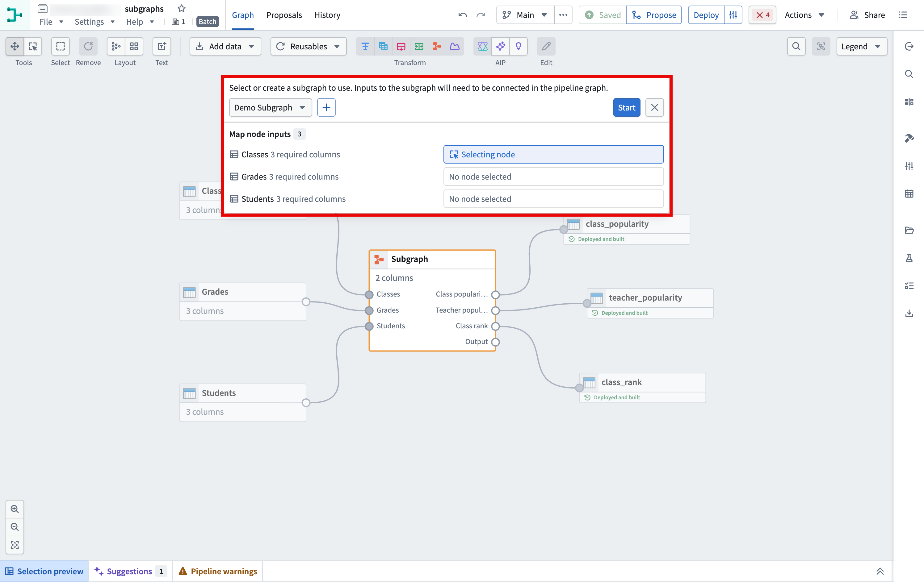The width and height of the screenshot is (924, 582).
Task: Expand the bottom panel chevrons
Action: pos(880,571)
